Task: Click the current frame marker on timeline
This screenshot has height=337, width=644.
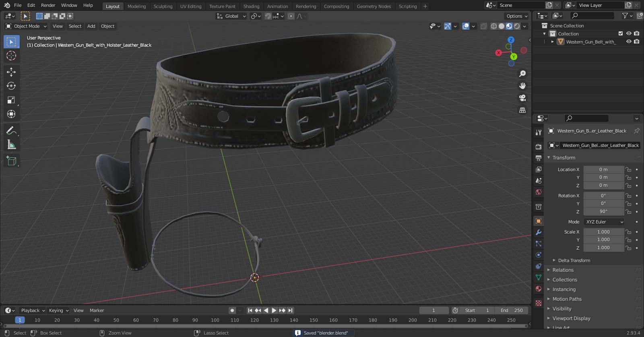Action: (x=20, y=320)
